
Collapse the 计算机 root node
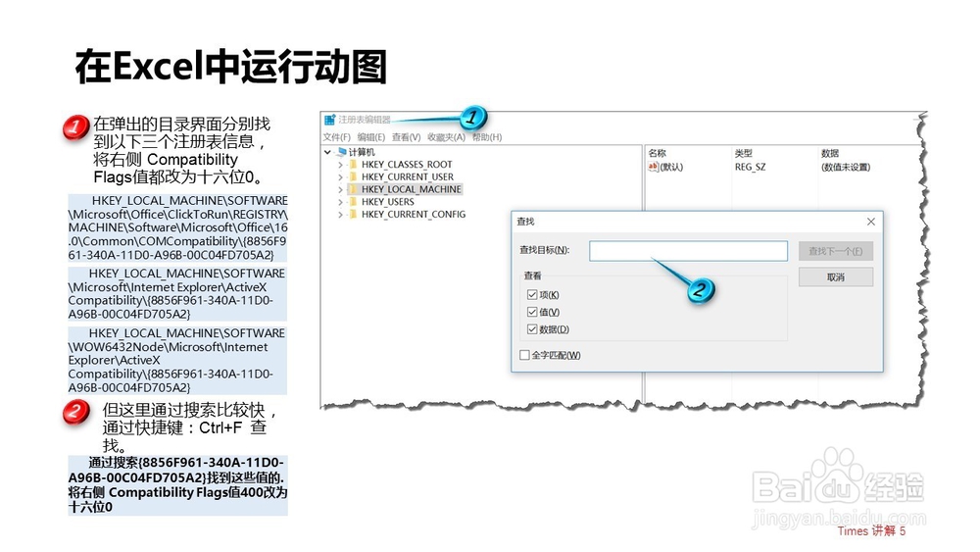click(x=327, y=152)
